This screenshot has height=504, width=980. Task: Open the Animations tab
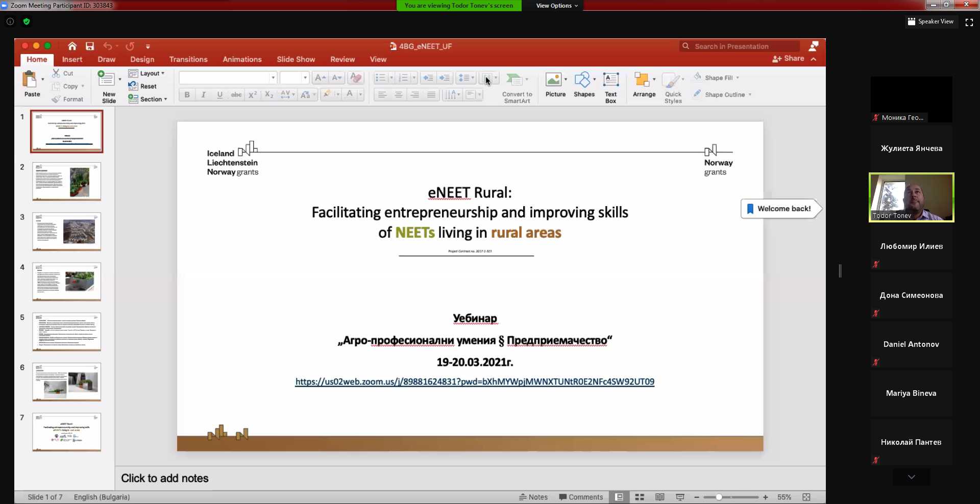242,59
